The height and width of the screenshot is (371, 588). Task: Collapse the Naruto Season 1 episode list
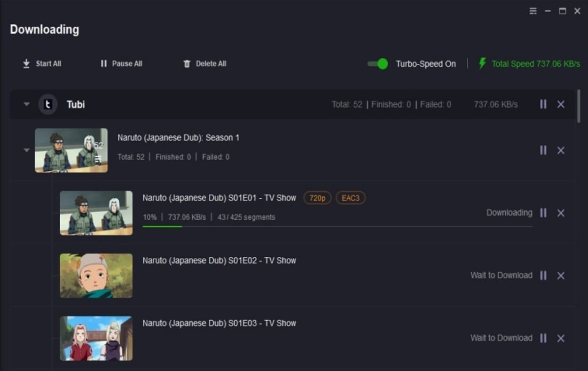point(27,150)
